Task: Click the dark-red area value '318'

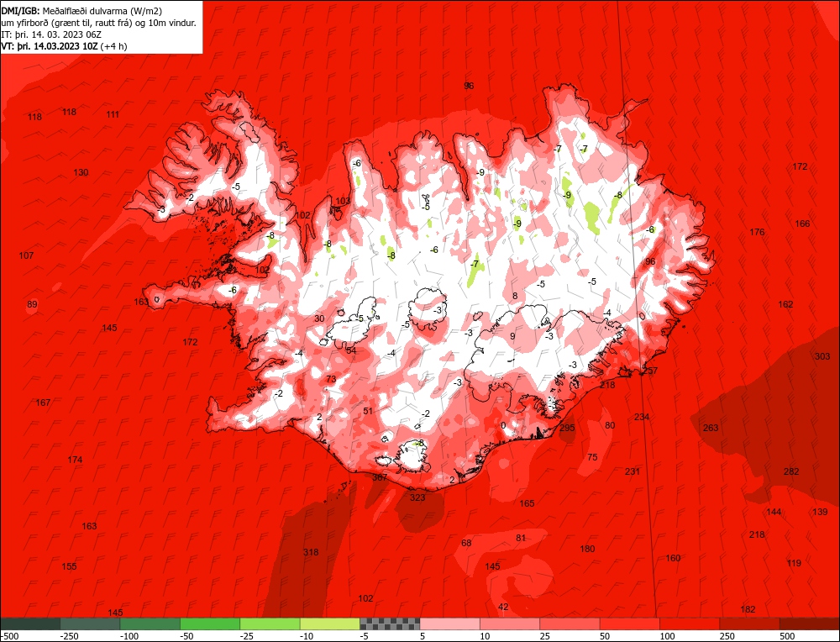Action: [x=311, y=552]
